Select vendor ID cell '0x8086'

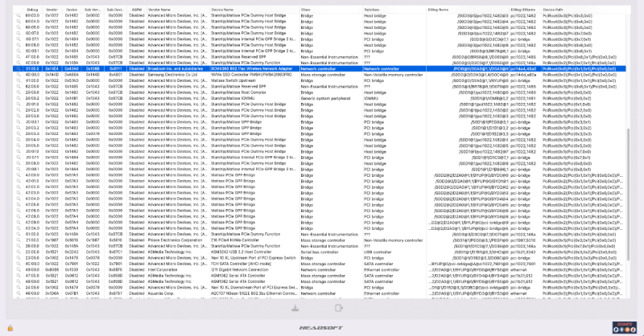(52, 269)
